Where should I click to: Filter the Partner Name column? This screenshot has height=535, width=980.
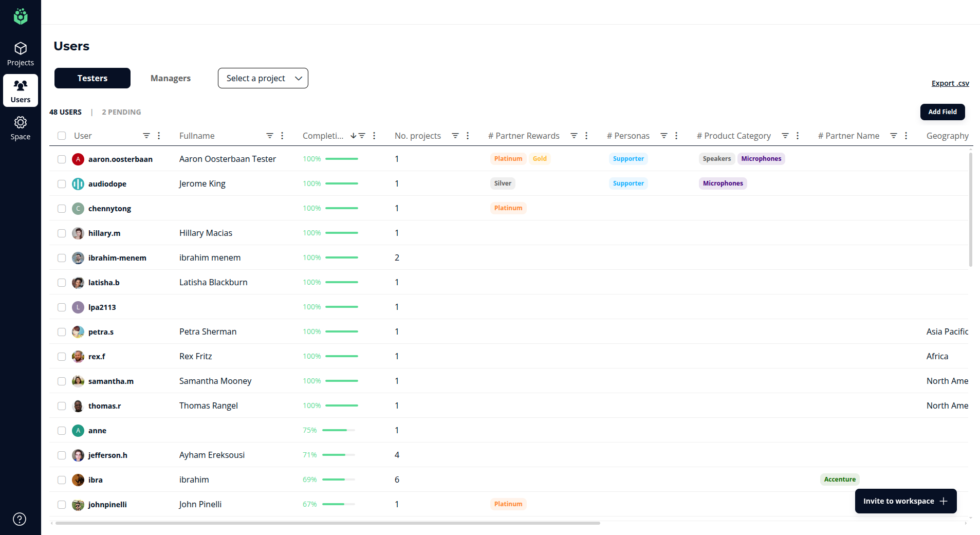894,136
